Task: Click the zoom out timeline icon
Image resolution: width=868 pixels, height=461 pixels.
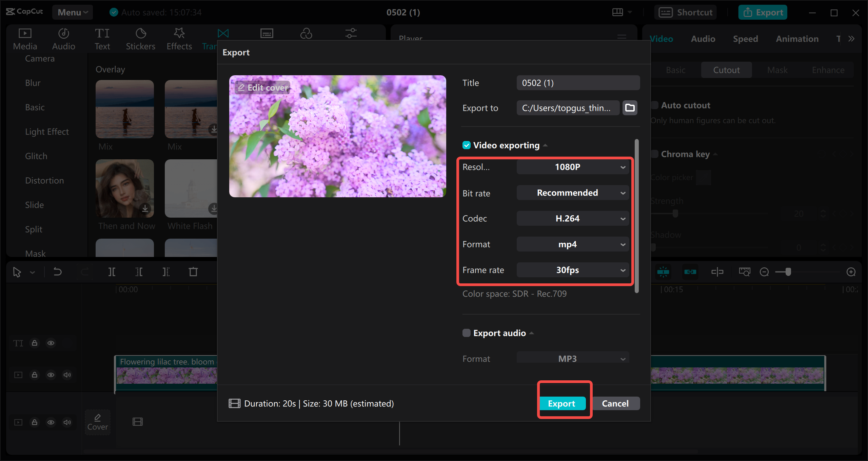Action: (x=764, y=272)
